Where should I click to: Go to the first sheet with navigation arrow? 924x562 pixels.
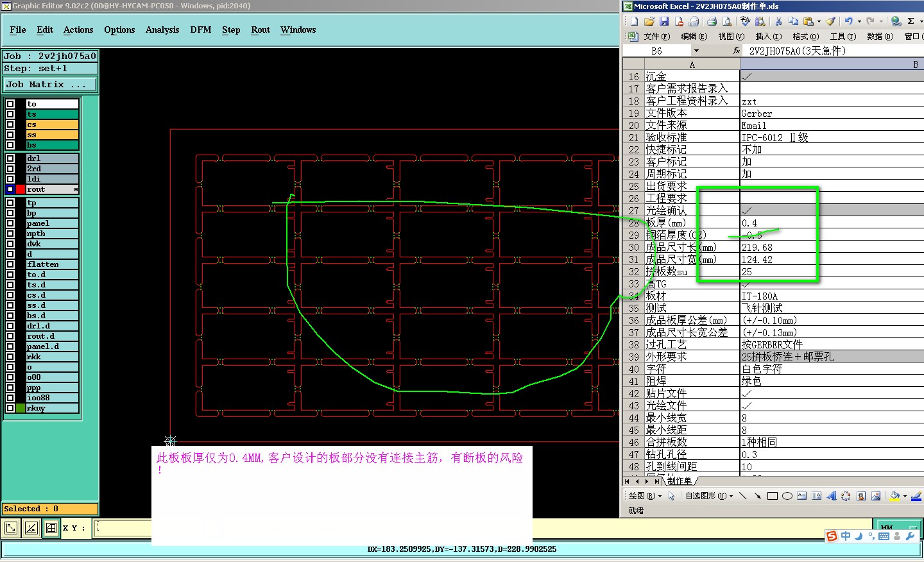628,481
